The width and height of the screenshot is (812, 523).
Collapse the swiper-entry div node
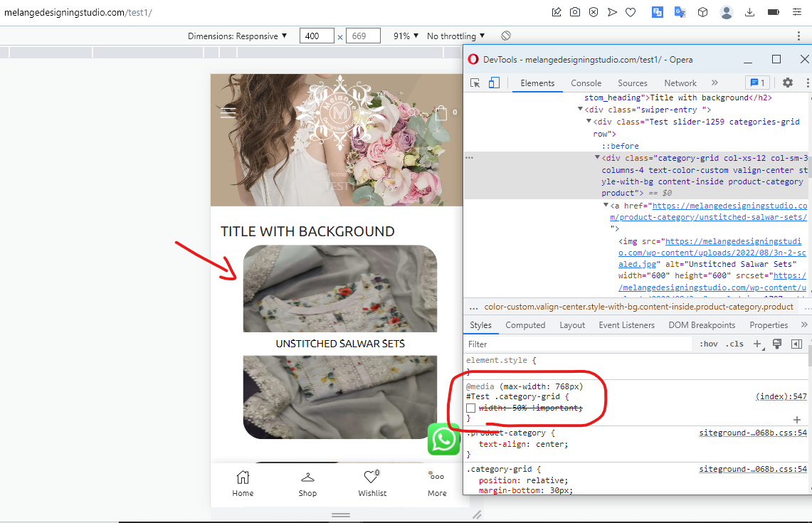tap(580, 110)
